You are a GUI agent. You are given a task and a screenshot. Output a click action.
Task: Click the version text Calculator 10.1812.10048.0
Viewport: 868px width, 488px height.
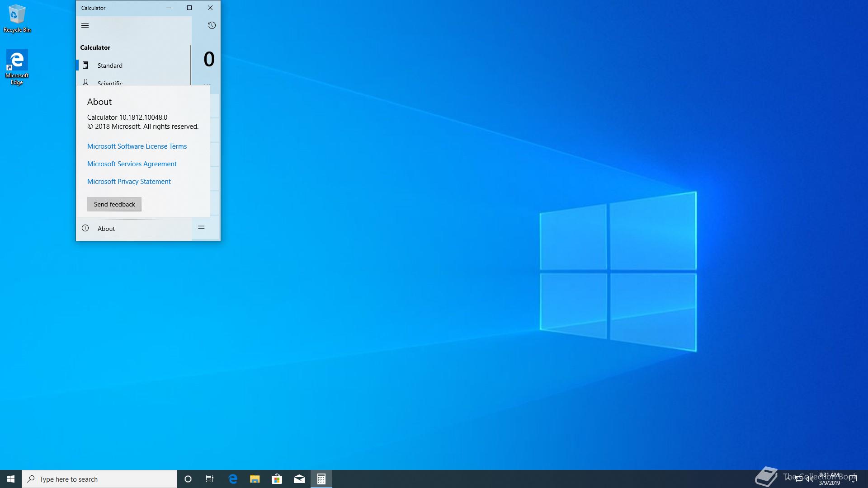pyautogui.click(x=127, y=117)
